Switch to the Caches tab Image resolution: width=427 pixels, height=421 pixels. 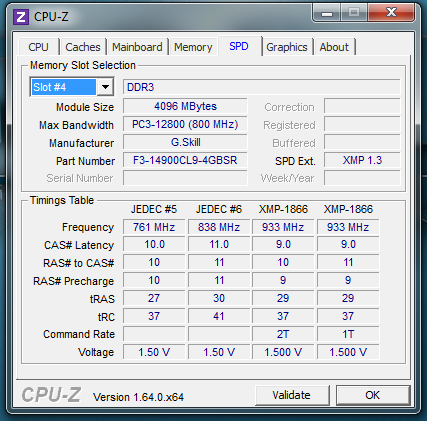83,47
